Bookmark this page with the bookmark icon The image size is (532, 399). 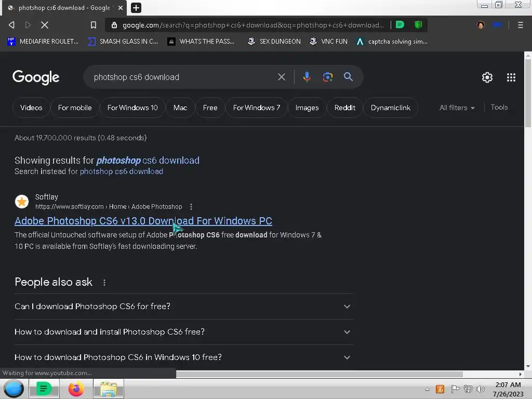[94, 25]
